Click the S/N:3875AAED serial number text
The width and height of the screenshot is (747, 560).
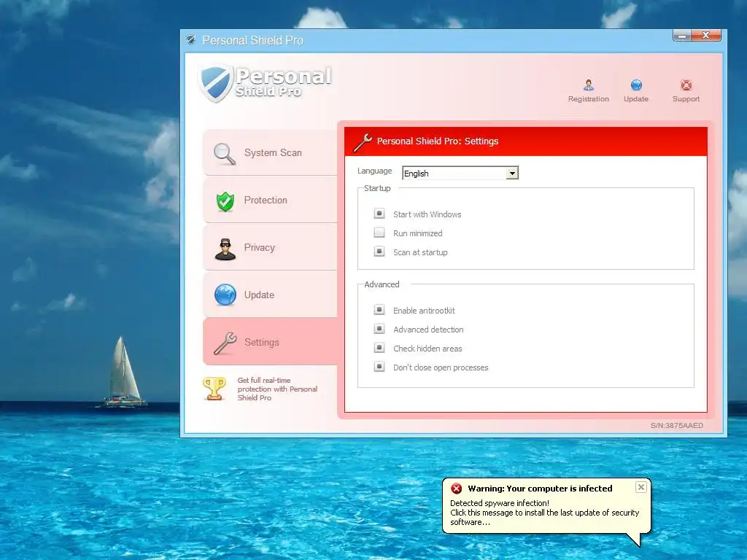tap(676, 426)
